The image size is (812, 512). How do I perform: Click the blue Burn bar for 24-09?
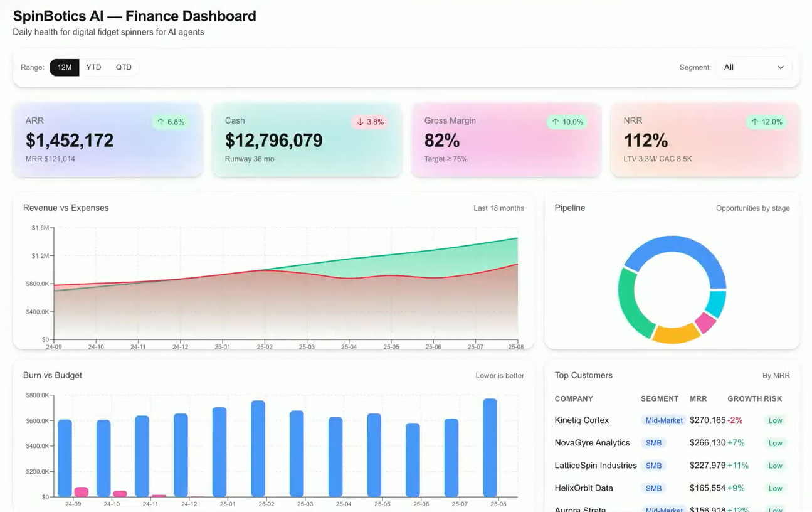click(x=65, y=458)
